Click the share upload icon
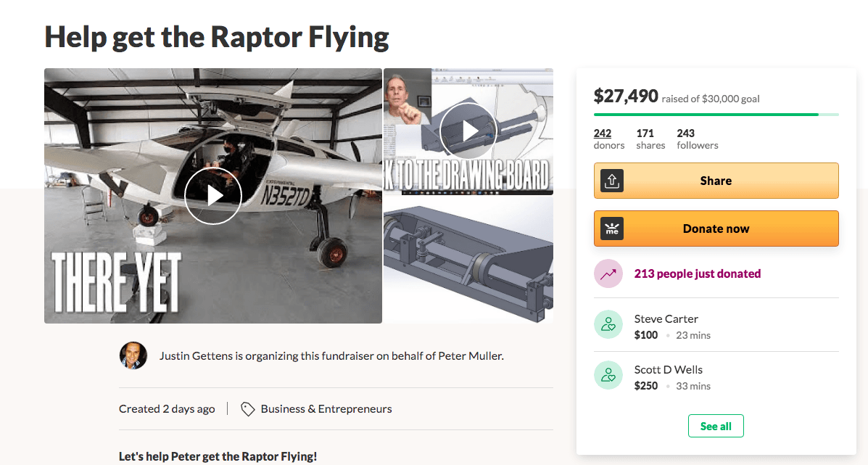Screen dimensions: 868x465 (612, 181)
